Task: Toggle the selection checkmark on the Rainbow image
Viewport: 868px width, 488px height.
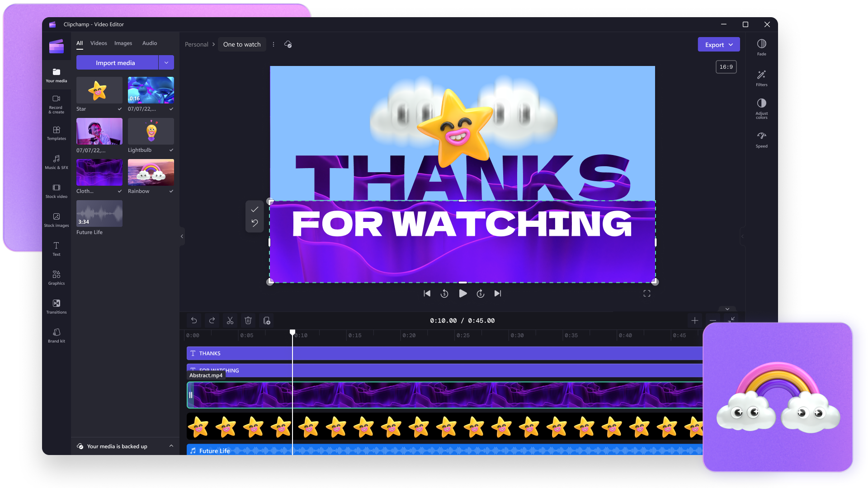Action: coord(171,191)
